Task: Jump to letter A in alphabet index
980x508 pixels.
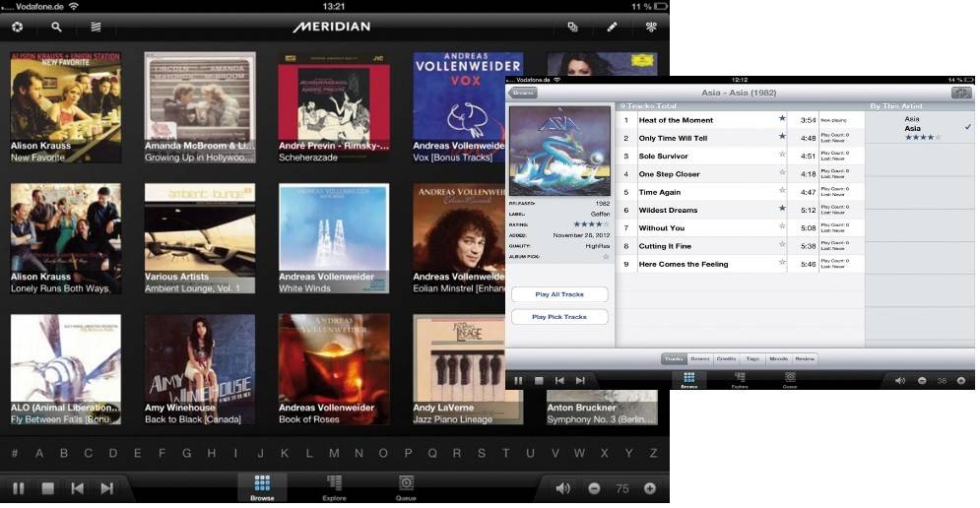Action: (39, 453)
